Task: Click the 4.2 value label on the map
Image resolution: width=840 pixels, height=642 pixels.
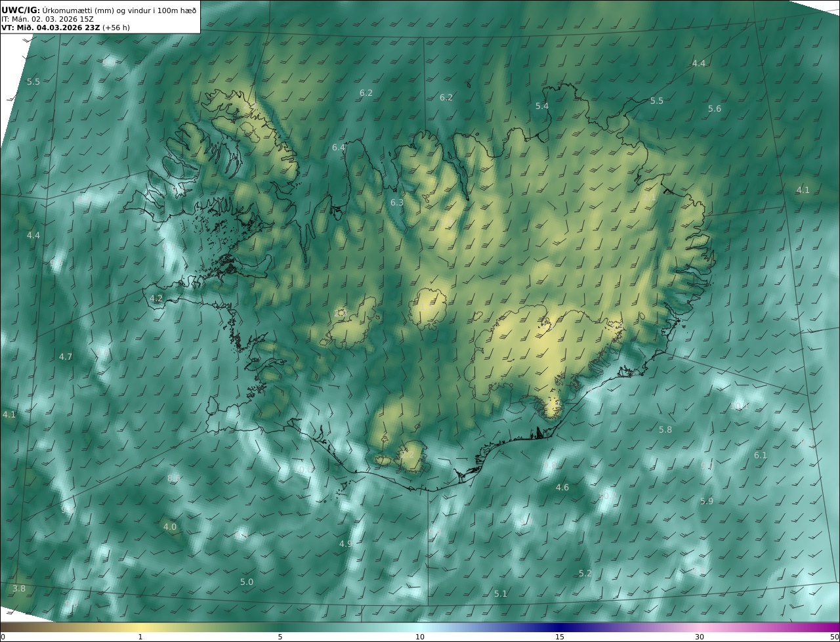Action: tap(156, 298)
